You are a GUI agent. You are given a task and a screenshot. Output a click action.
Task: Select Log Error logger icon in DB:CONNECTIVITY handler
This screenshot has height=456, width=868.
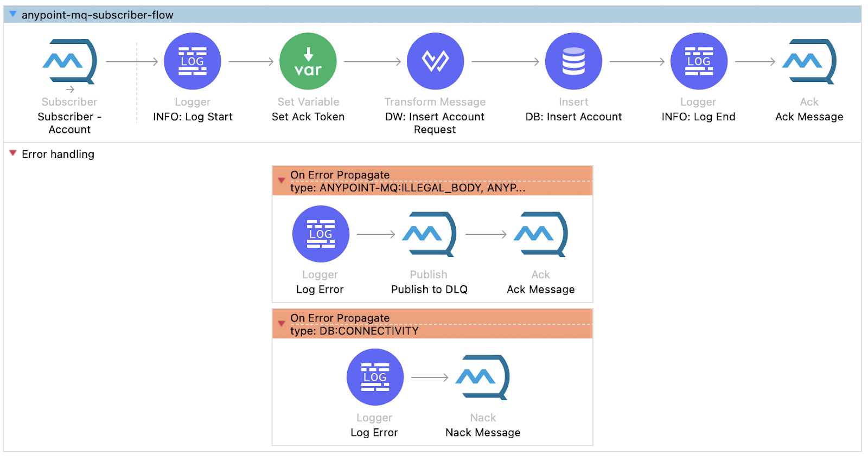[x=375, y=377]
